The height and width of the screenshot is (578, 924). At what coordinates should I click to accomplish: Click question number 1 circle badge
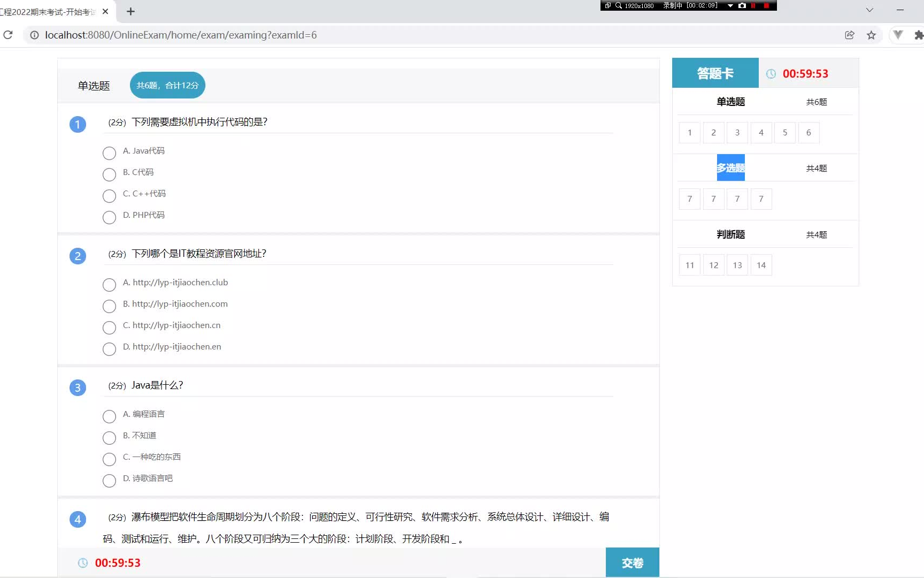(x=78, y=124)
